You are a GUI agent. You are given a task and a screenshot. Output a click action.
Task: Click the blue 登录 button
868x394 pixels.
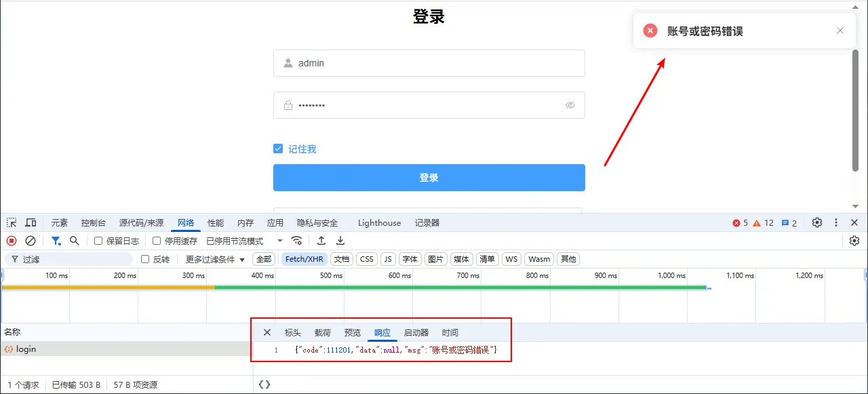(x=429, y=178)
